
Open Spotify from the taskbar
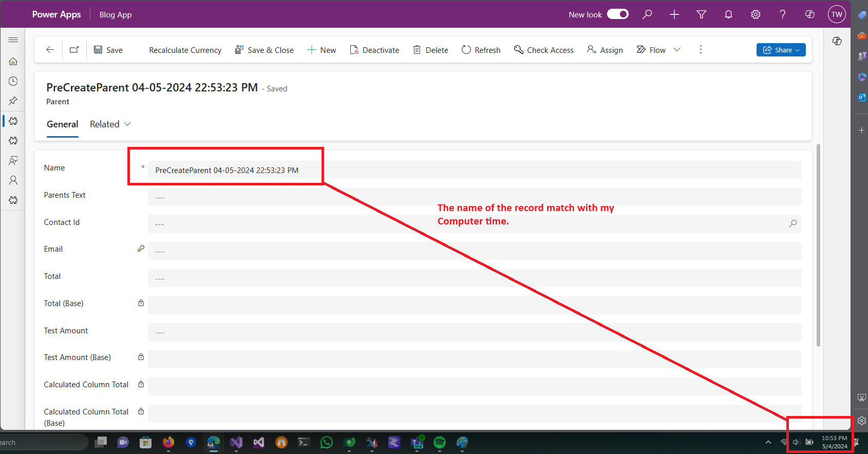pyautogui.click(x=440, y=442)
